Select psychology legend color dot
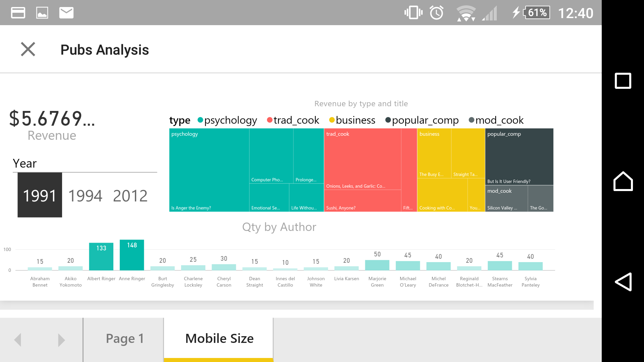 (x=200, y=120)
